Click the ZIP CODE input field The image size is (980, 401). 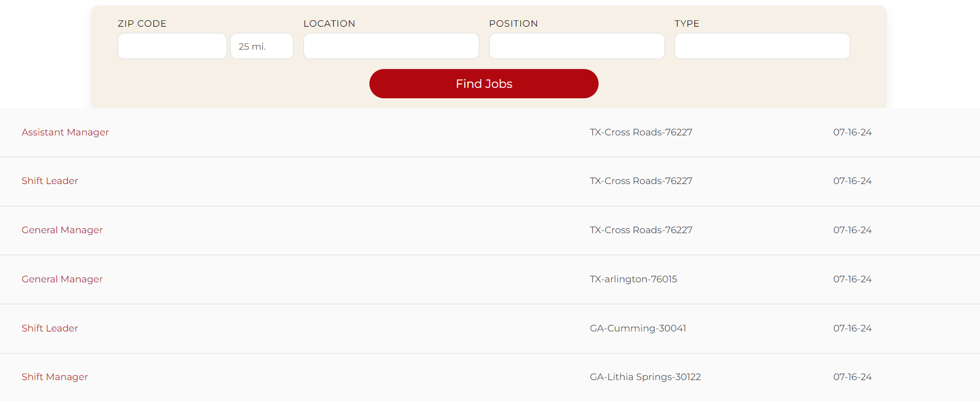[x=172, y=46]
